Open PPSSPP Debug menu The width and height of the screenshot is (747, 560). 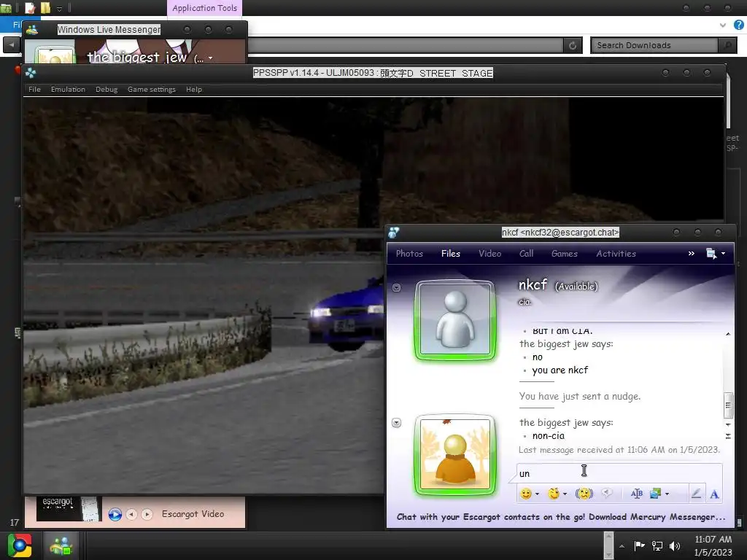coord(107,90)
